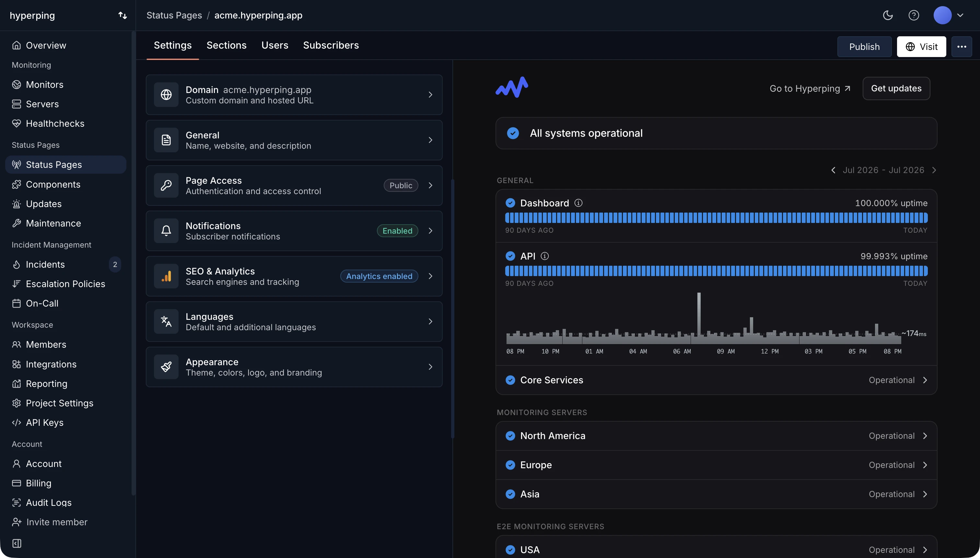The image size is (980, 558).
Task: Click the API info icon
Action: coord(545,256)
